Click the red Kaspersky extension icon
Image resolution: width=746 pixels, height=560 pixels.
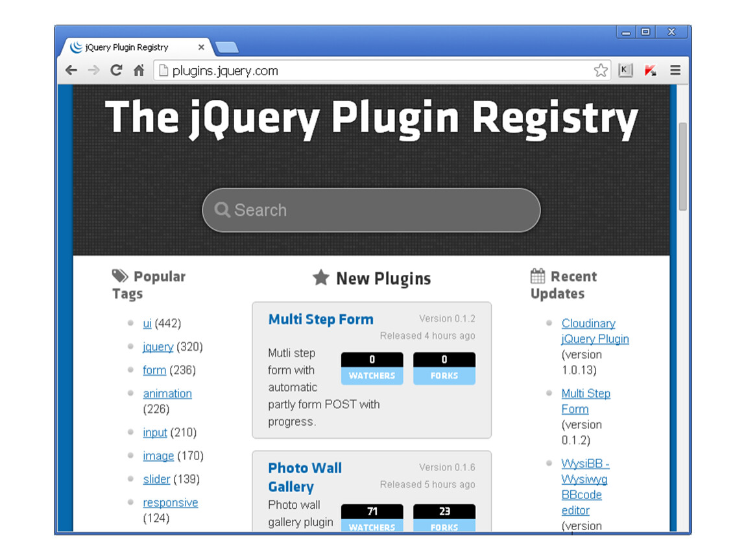[x=650, y=71]
